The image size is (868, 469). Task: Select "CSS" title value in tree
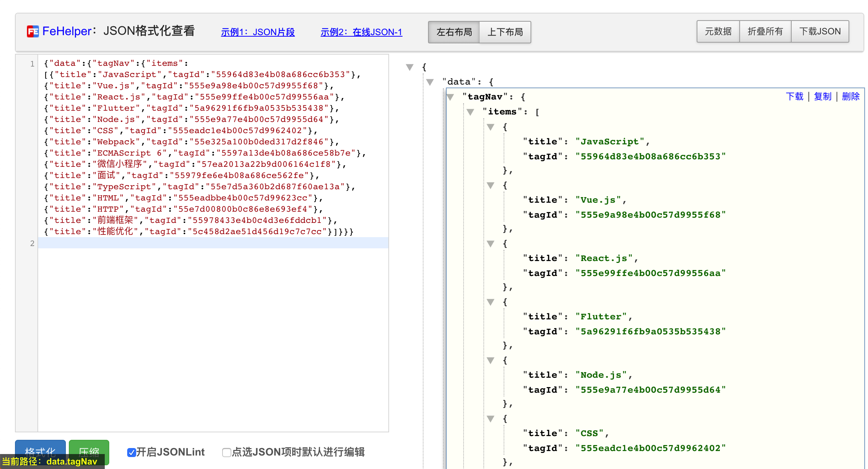point(589,433)
